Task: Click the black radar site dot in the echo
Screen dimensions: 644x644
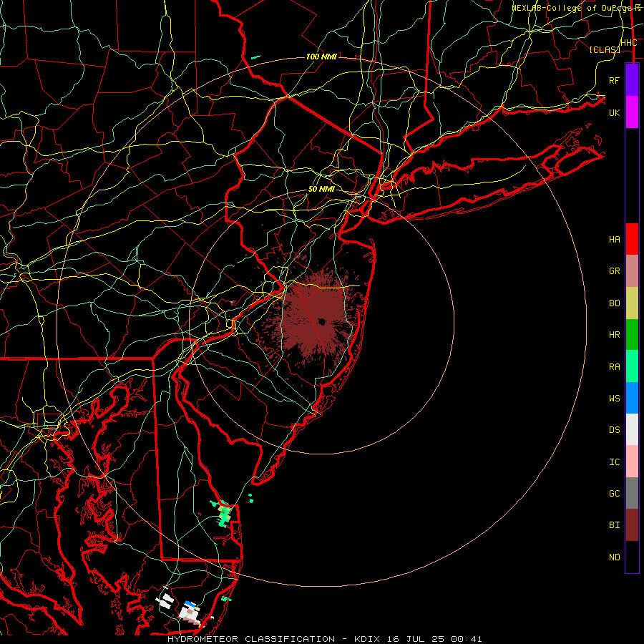Action: [x=322, y=322]
